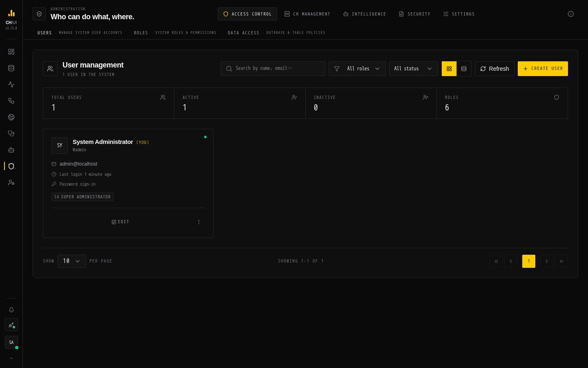Go to first page of users

[496, 261]
